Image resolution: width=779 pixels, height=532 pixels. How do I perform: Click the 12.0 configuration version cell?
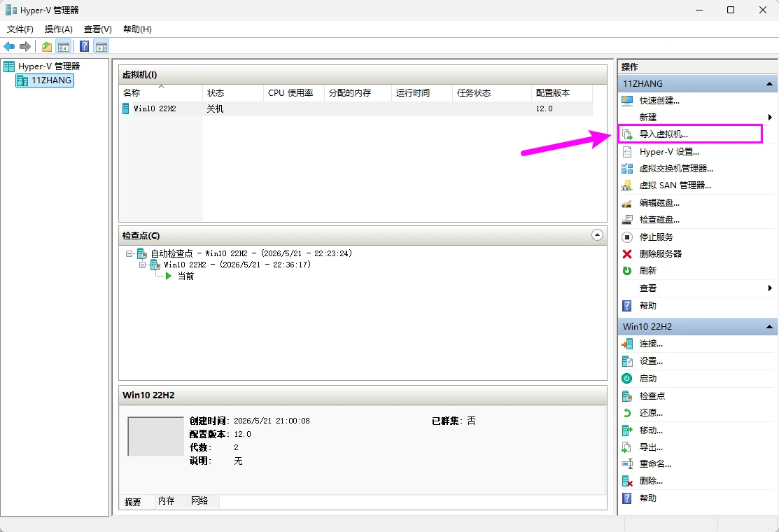click(544, 108)
